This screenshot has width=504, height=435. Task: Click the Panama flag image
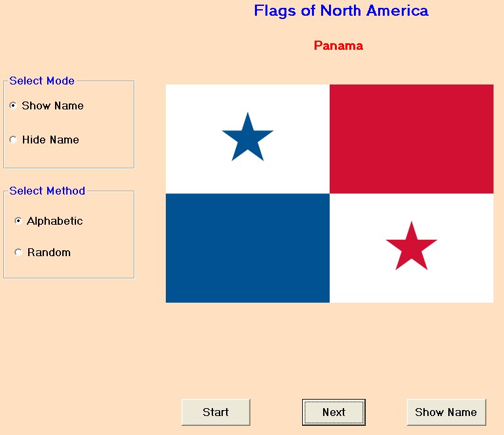330,193
